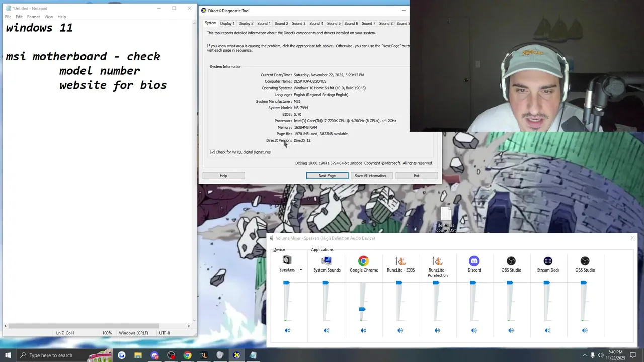Switch to RuneLite on the taskbar
The width and height of the screenshot is (644, 362).
[204, 355]
